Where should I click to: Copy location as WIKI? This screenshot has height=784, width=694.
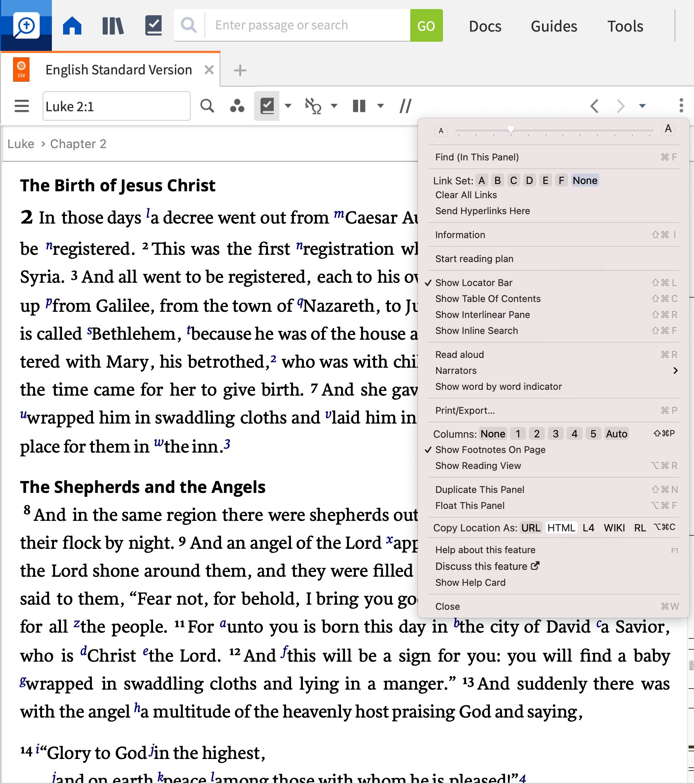point(614,528)
